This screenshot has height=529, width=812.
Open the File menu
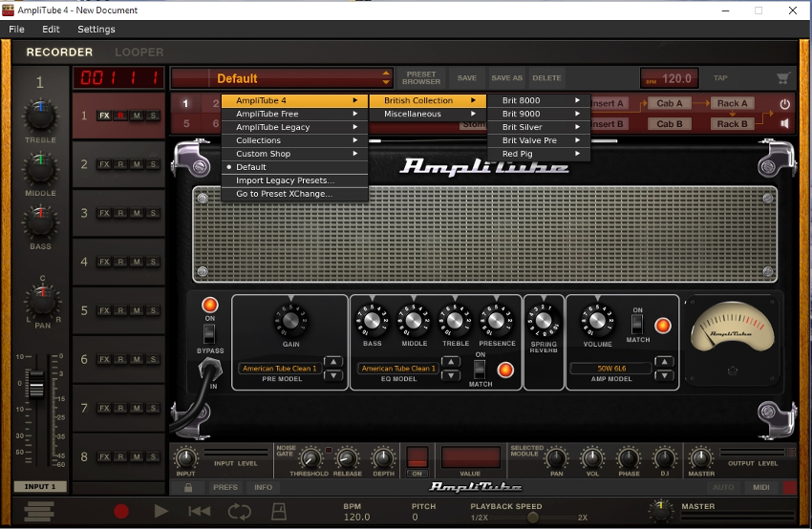click(x=16, y=30)
